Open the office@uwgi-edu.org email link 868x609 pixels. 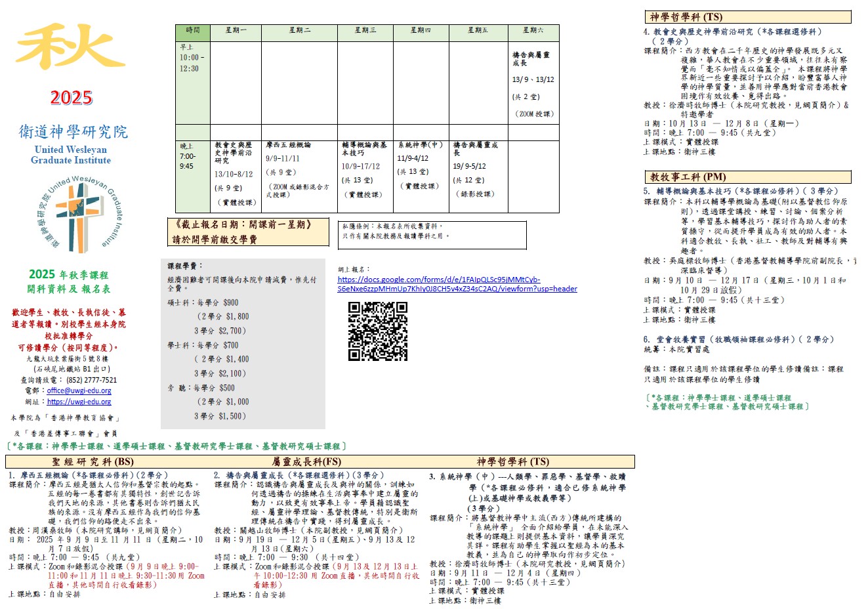(x=79, y=390)
